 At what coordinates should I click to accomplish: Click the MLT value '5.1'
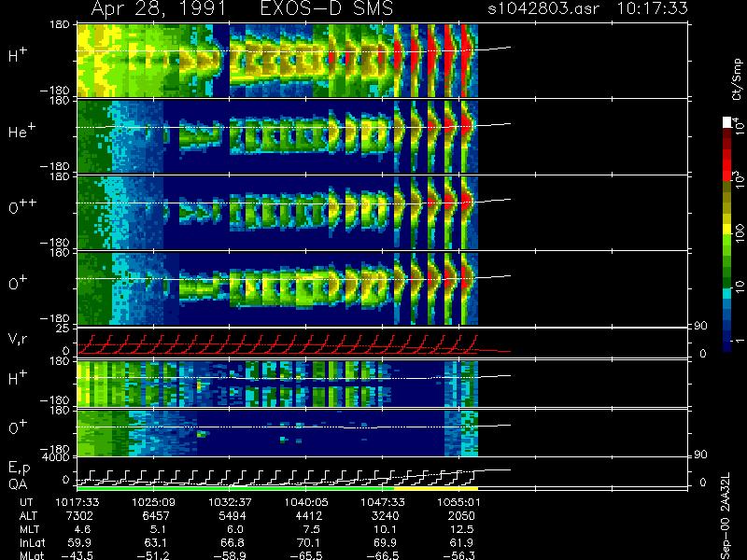pyautogui.click(x=158, y=529)
